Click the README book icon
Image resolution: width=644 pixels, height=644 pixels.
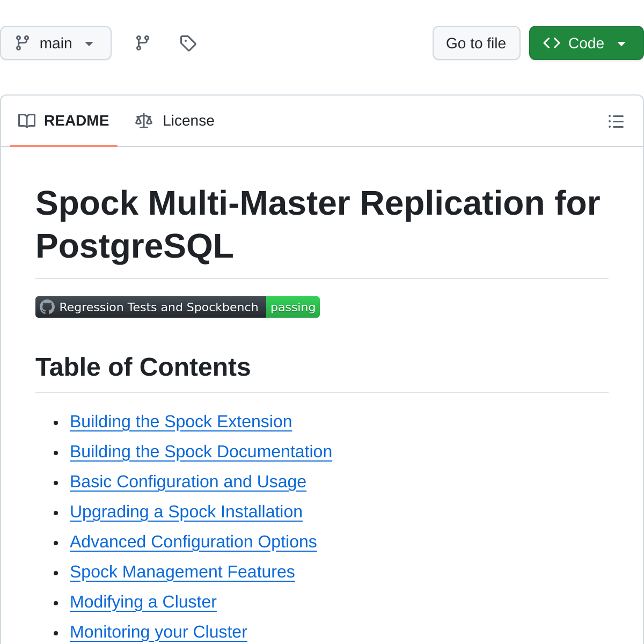pyautogui.click(x=27, y=121)
